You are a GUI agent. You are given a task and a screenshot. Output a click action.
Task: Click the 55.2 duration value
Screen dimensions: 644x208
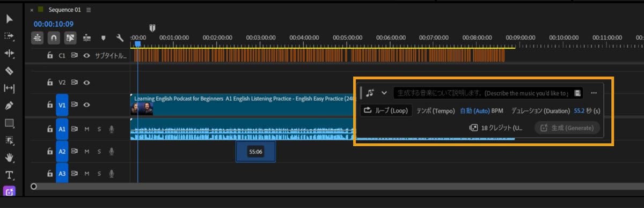point(580,111)
